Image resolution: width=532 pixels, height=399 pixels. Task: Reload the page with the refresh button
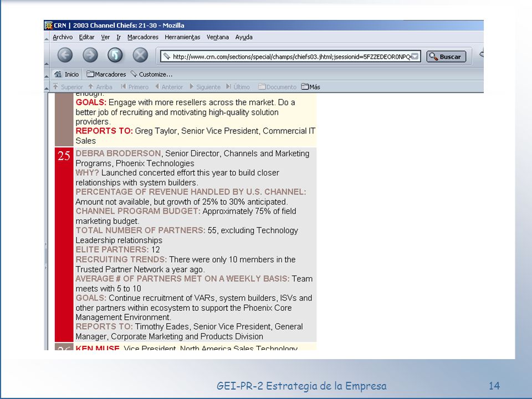(x=115, y=55)
